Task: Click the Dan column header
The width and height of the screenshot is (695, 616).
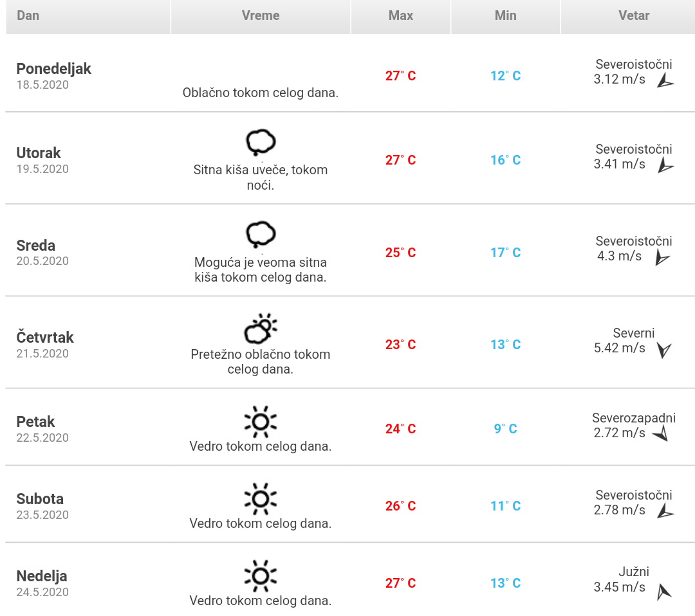Action: point(28,15)
